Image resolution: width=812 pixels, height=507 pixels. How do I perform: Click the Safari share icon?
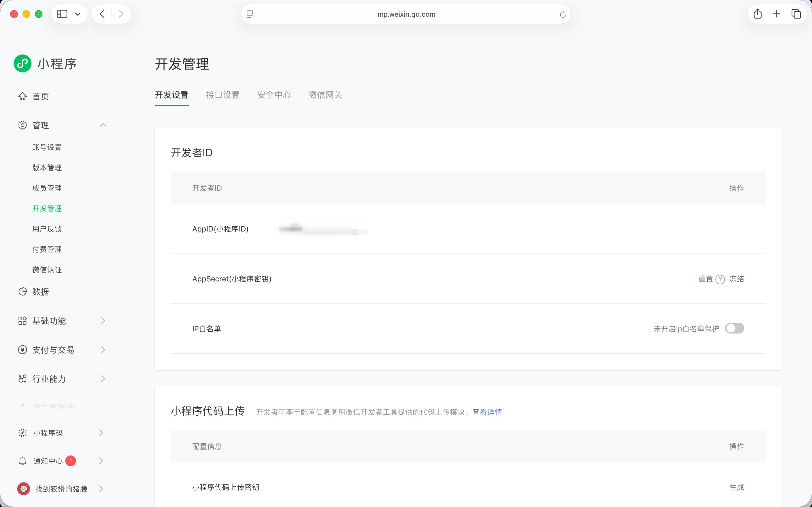[758, 14]
